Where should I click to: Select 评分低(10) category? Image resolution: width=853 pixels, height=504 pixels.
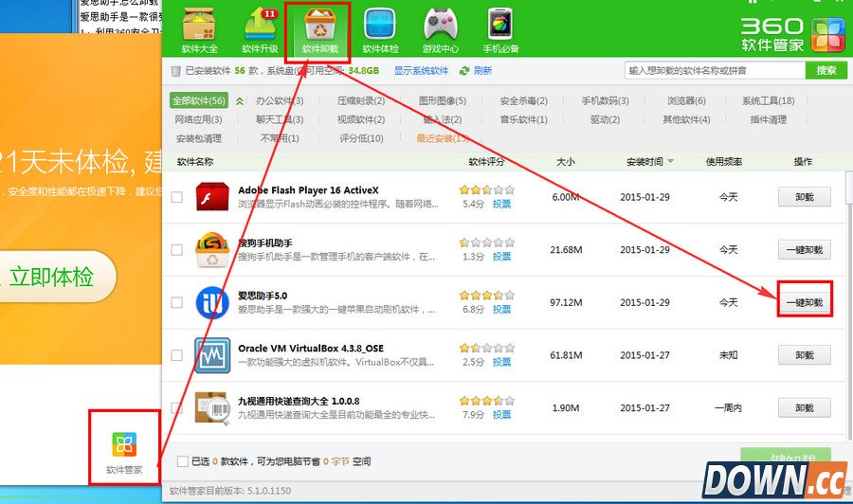pyautogui.click(x=361, y=138)
